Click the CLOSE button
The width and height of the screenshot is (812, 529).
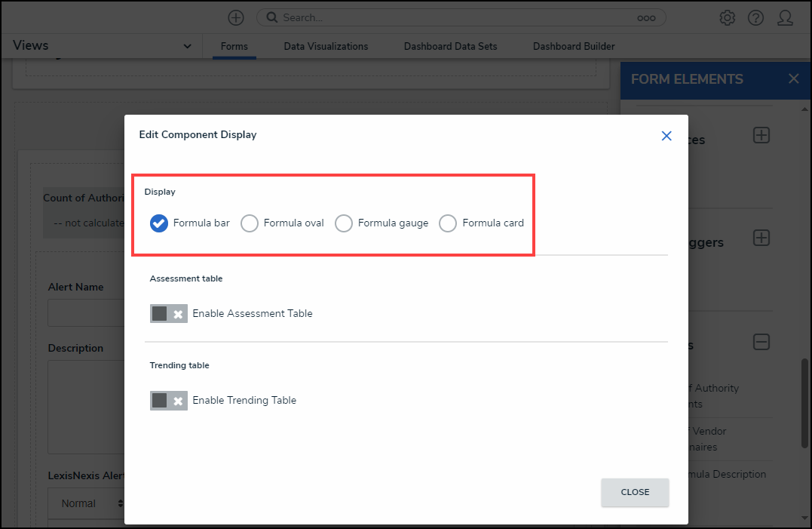click(635, 492)
